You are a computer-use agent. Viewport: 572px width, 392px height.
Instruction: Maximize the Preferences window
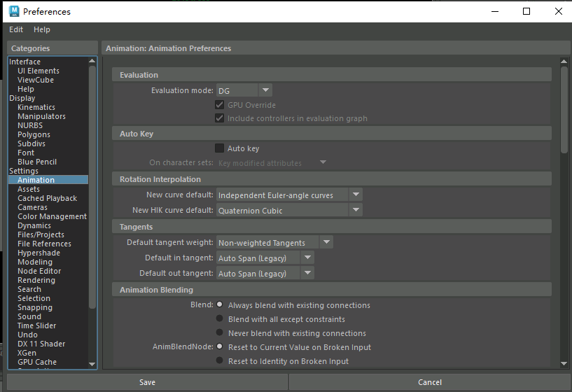526,11
